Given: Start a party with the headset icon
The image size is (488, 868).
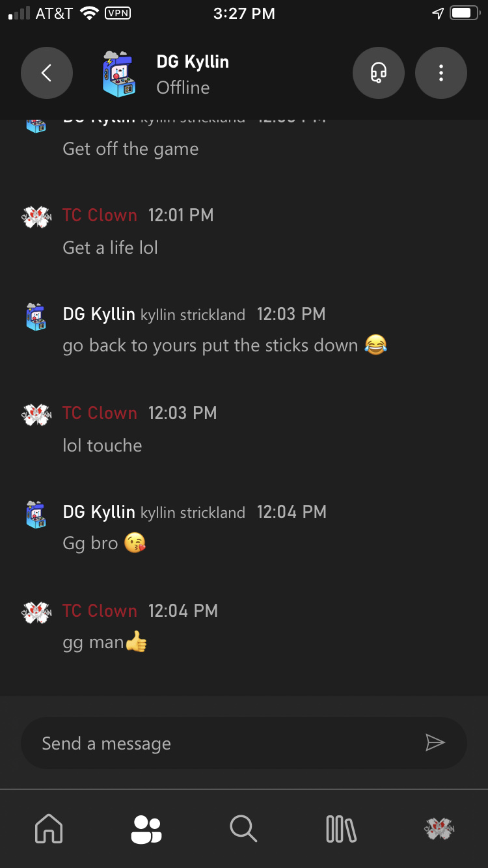Looking at the screenshot, I should point(379,73).
